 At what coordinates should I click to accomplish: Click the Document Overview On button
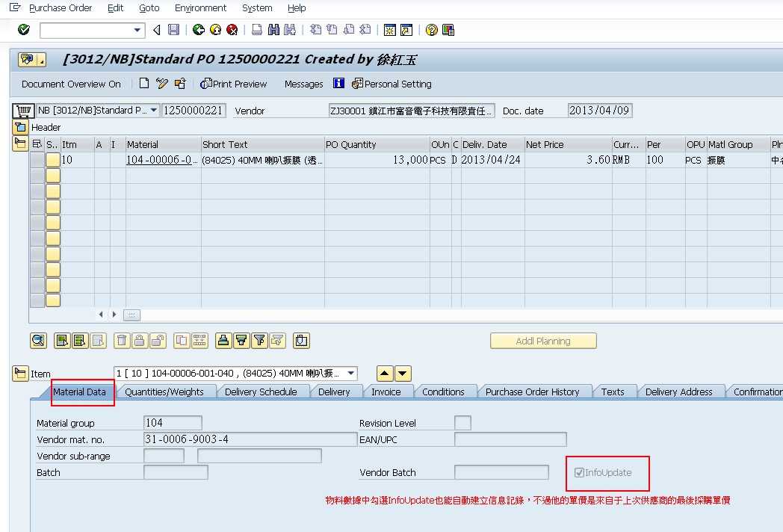[71, 84]
